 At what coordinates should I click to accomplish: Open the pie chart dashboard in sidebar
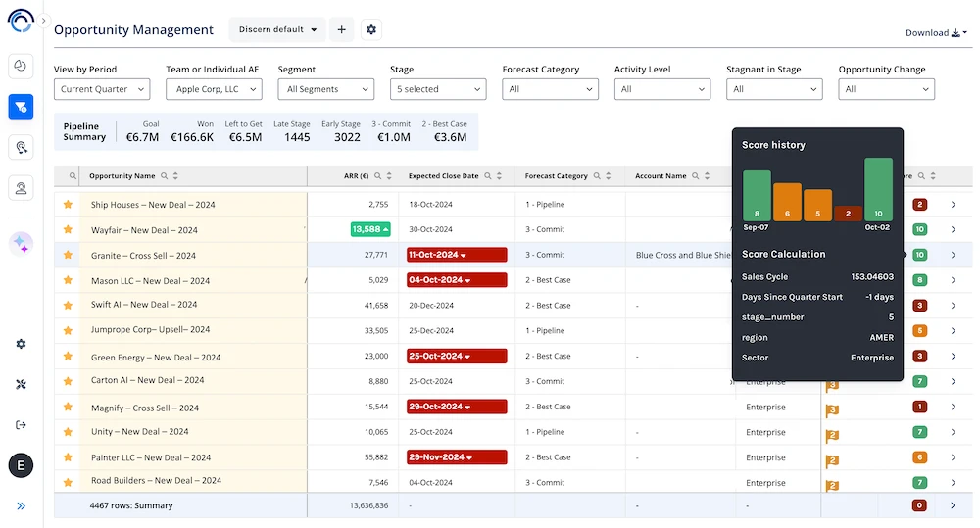click(x=21, y=67)
